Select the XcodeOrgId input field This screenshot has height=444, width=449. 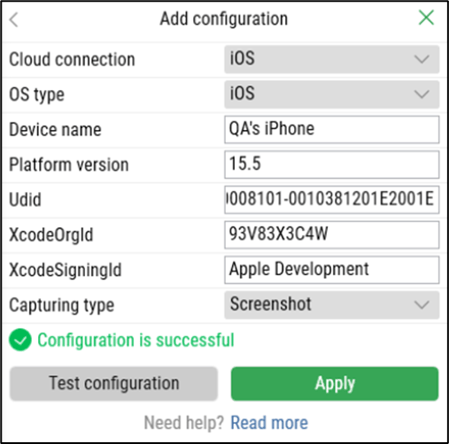tap(332, 235)
